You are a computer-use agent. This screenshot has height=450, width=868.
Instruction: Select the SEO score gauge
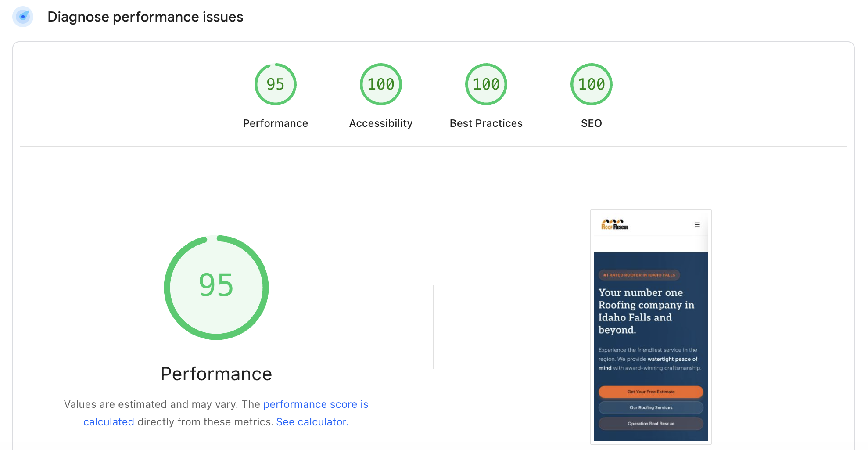(592, 84)
